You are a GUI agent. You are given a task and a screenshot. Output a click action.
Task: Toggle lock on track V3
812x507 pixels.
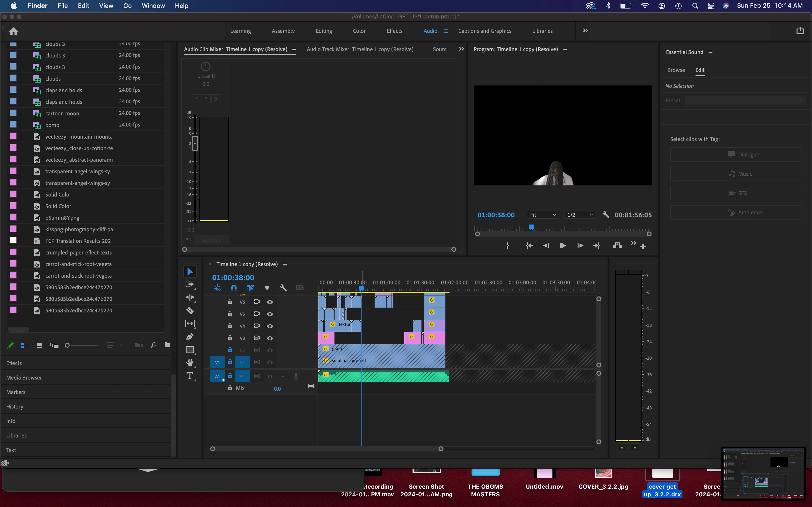230,338
